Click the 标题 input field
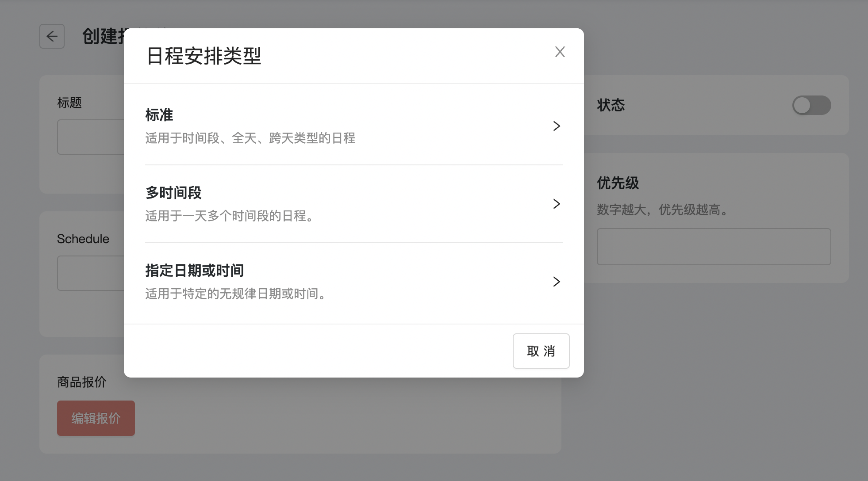The height and width of the screenshot is (481, 868). click(x=91, y=137)
